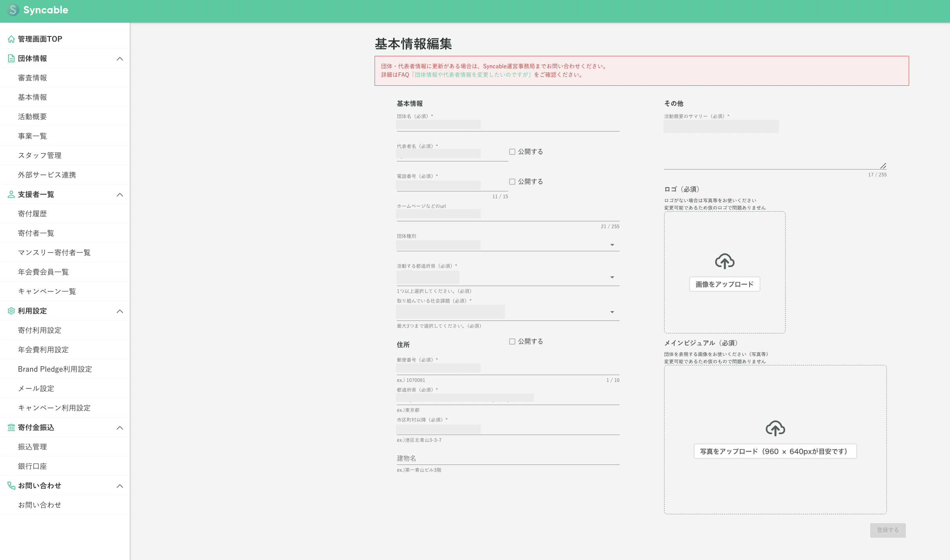Click the phone icon beside お問い合わせ
The height and width of the screenshot is (560, 950).
11,486
